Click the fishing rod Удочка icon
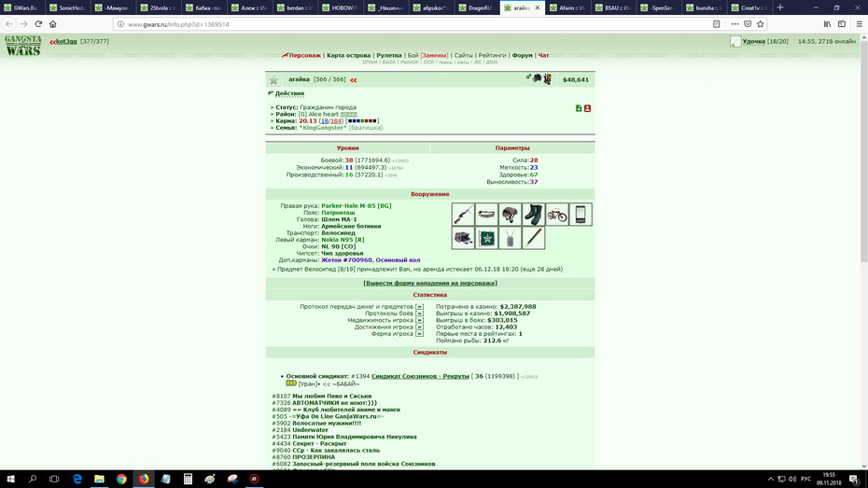Image resolution: width=868 pixels, height=488 pixels. tap(735, 41)
